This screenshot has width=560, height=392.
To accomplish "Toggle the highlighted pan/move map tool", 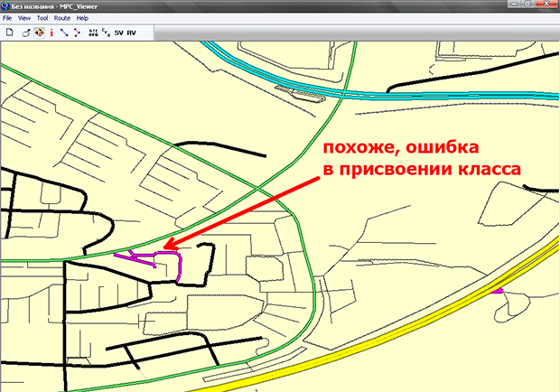I will (39, 32).
